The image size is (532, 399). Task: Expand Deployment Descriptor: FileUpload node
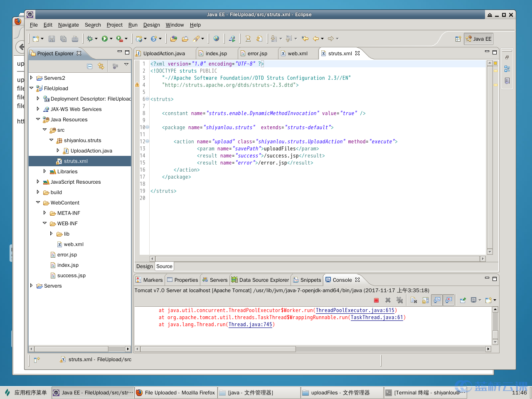38,99
